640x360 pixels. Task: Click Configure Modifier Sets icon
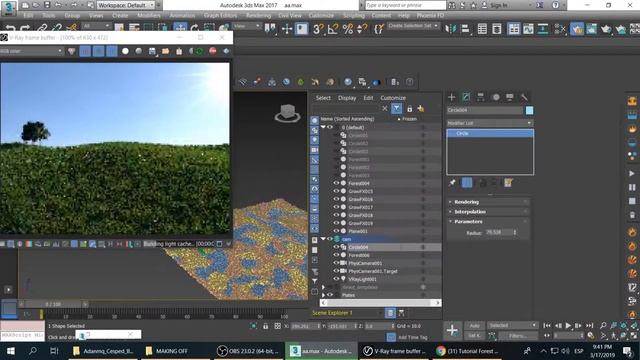click(508, 183)
